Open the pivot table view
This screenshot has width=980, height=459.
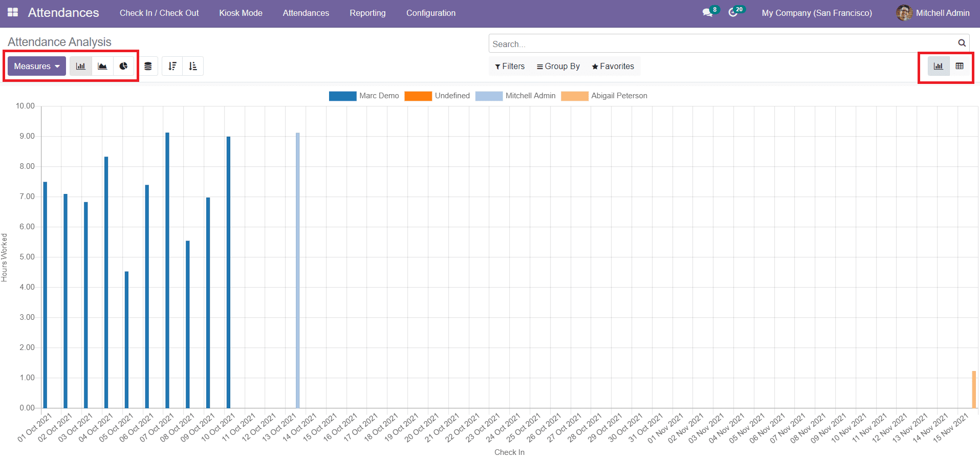click(960, 66)
